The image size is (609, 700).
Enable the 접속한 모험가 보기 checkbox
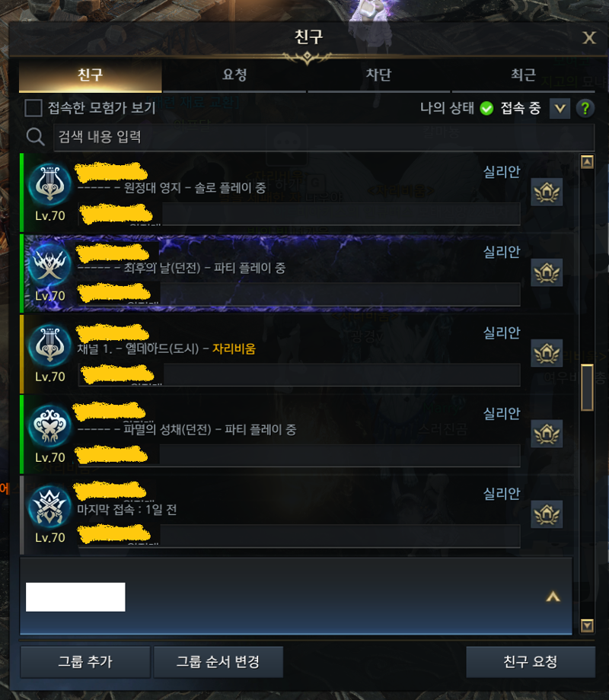coord(33,108)
